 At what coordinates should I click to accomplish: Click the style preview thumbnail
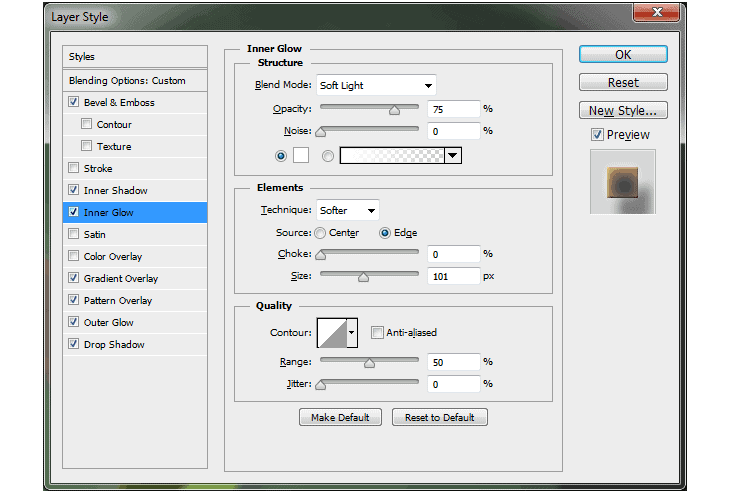pos(623,182)
